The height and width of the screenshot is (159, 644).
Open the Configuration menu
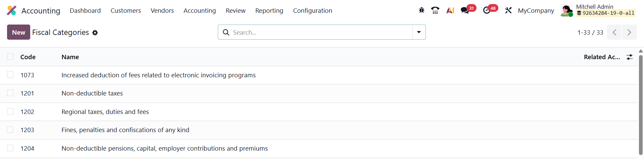312,10
